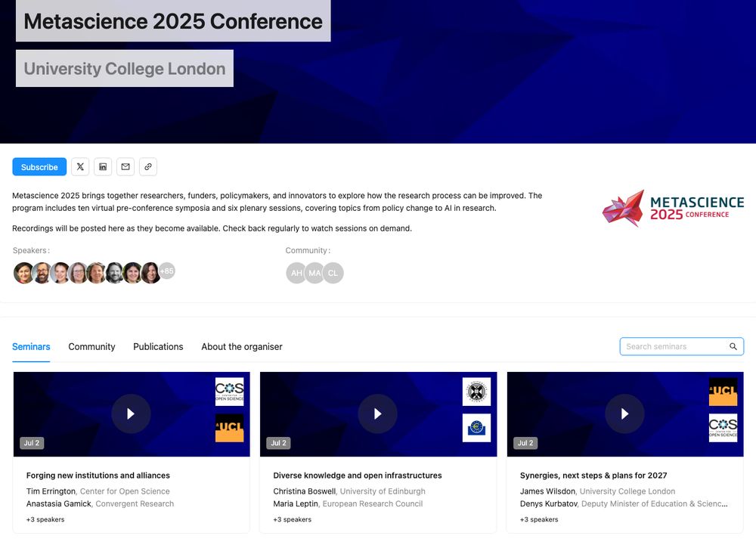The height and width of the screenshot is (542, 756).
Task: Click COS logo on Forging new institutions card
Action: (230, 392)
